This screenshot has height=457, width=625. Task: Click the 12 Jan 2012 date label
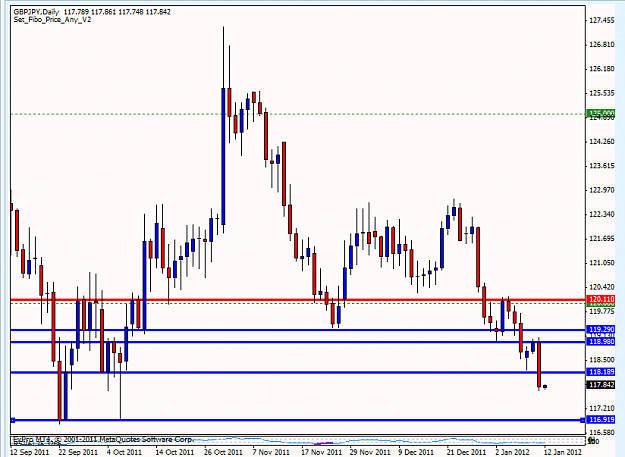click(x=562, y=452)
